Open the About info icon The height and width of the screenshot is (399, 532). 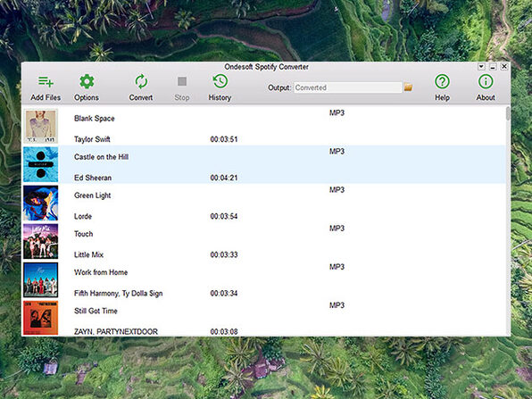pyautogui.click(x=486, y=81)
